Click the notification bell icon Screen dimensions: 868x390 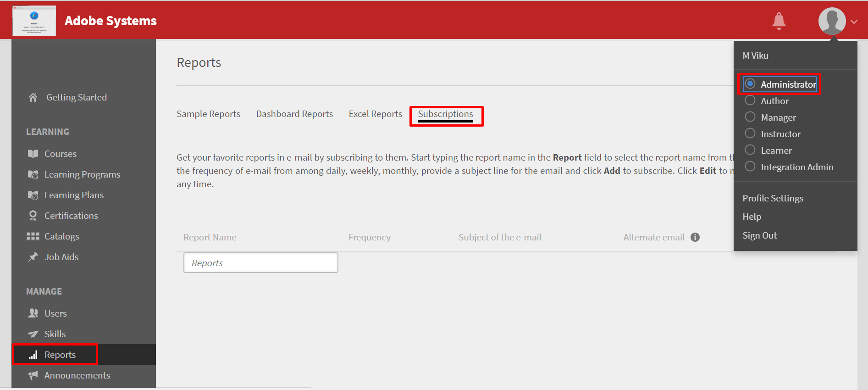pos(779,21)
